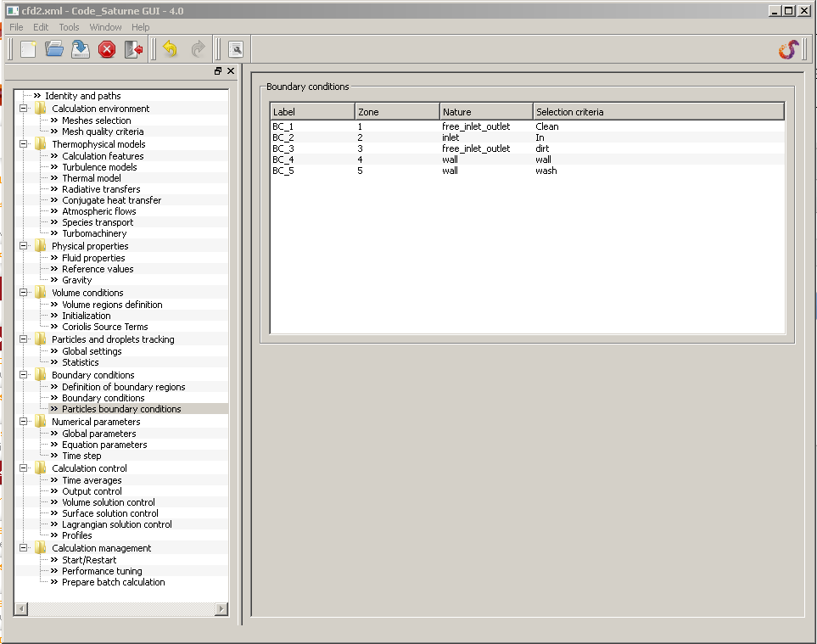The image size is (817, 644).
Task: Create a new case file
Action: pyautogui.click(x=28, y=49)
